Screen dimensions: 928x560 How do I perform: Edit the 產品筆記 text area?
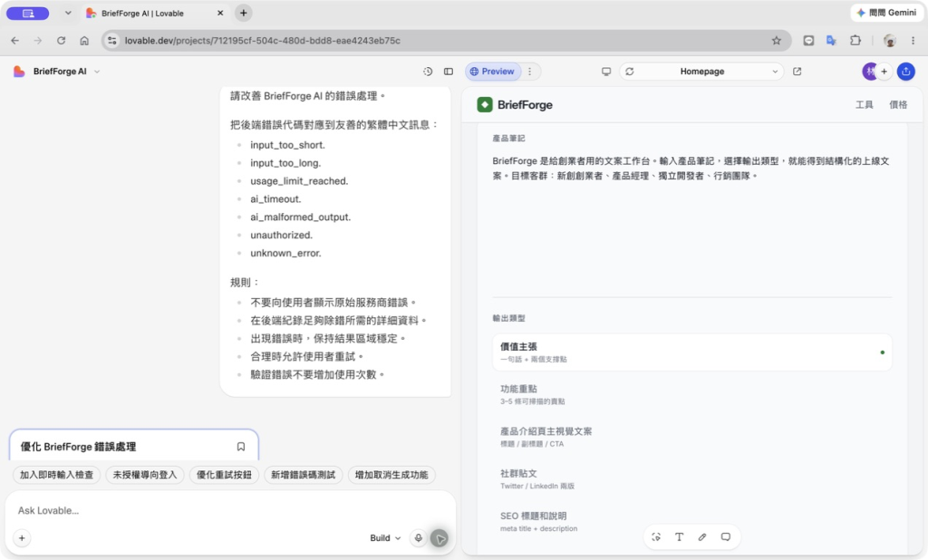click(691, 222)
